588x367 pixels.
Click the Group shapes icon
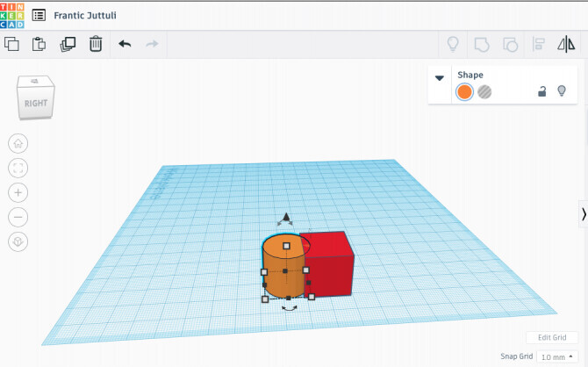(482, 45)
